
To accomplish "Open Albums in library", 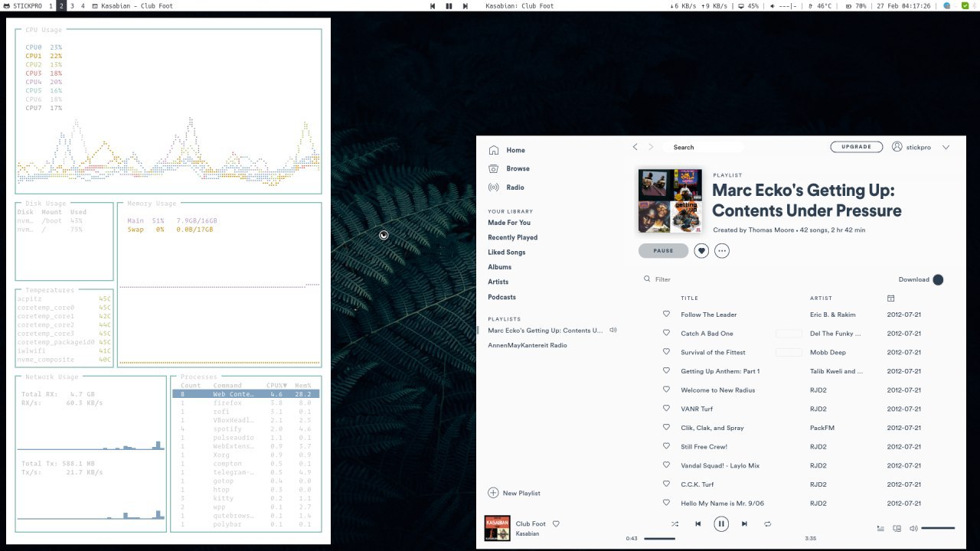I will click(x=500, y=267).
